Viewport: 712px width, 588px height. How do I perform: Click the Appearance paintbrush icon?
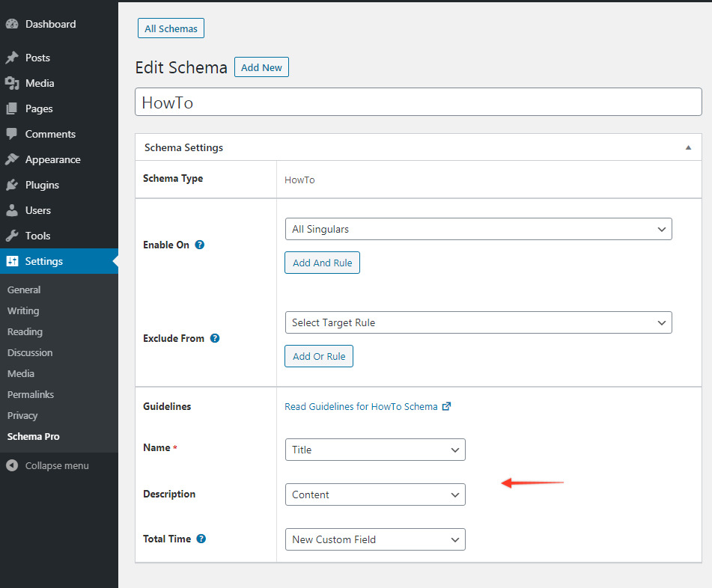(12, 159)
